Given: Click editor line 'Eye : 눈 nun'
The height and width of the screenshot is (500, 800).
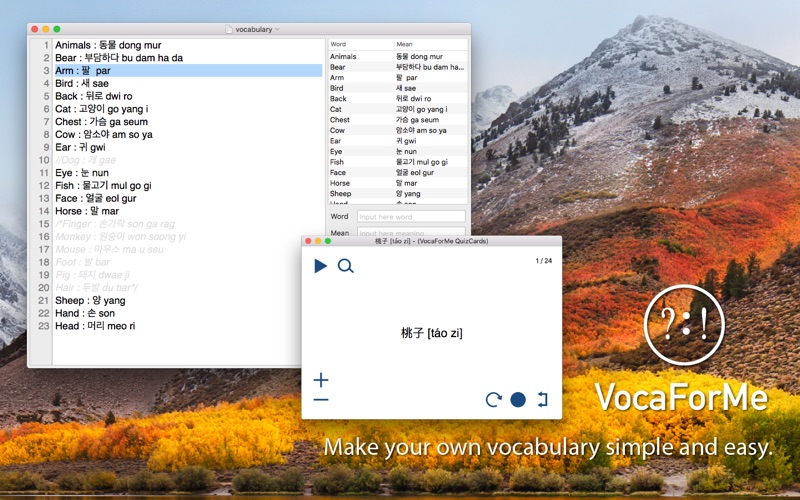Looking at the screenshot, I should [x=82, y=172].
